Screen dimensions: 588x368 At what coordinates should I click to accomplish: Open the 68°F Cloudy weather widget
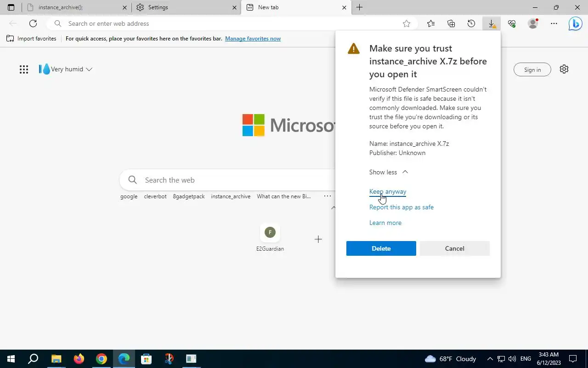(451, 359)
